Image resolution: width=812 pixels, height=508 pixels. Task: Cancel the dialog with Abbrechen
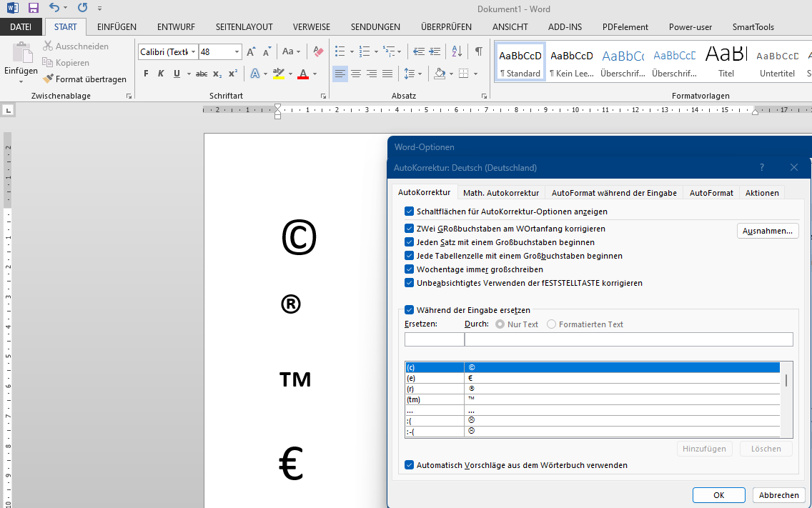[779, 495]
